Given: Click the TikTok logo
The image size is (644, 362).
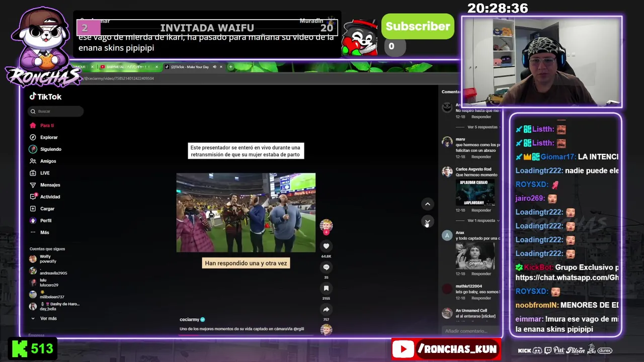Looking at the screenshot, I should coord(45,97).
